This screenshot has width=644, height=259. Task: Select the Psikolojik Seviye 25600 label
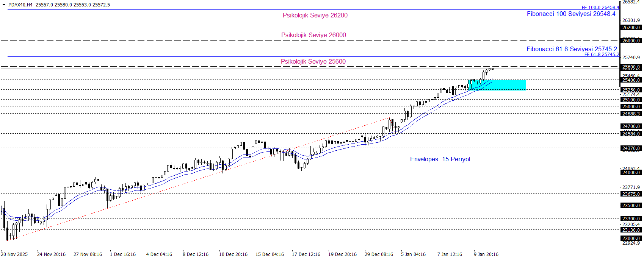(x=313, y=62)
